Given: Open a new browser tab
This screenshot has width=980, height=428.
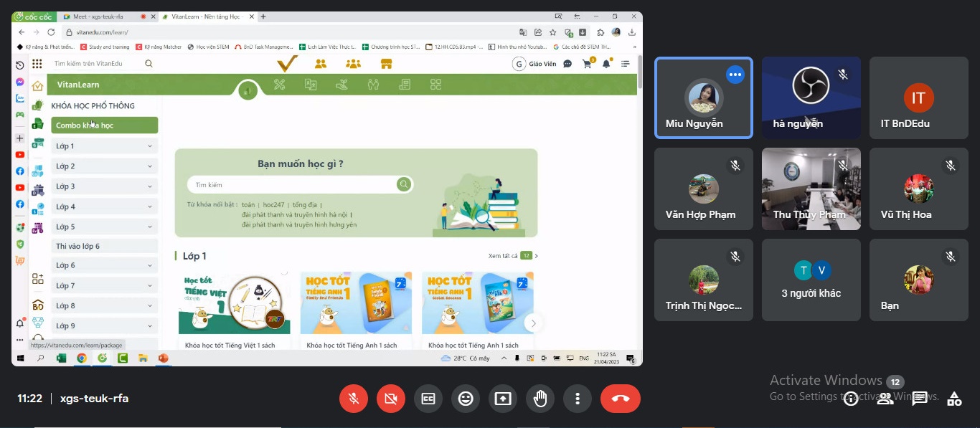Looking at the screenshot, I should tap(263, 16).
